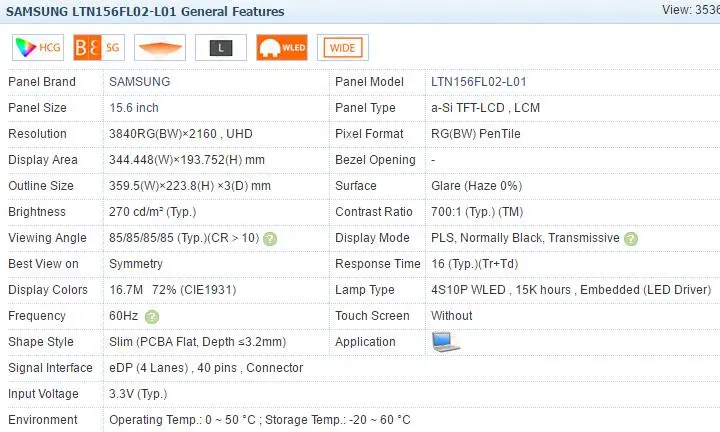Select lamp type 4S10P WLED value

[571, 290]
